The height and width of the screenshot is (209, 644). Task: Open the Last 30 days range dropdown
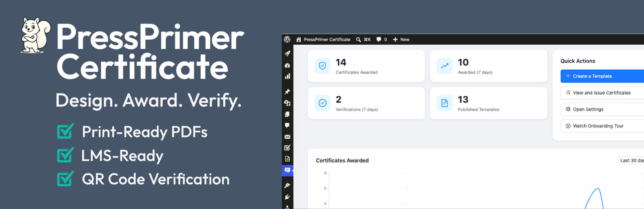(631, 161)
